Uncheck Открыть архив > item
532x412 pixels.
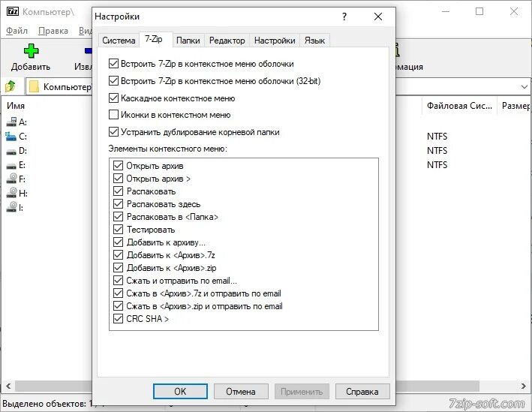click(118, 179)
